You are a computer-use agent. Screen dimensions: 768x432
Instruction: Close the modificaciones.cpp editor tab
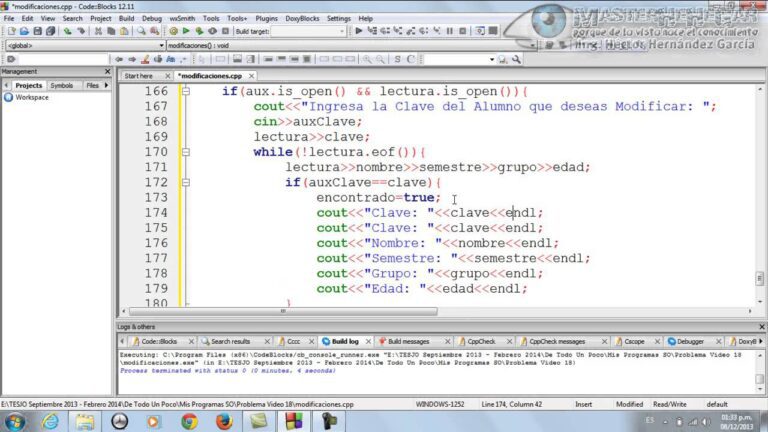tap(251, 76)
